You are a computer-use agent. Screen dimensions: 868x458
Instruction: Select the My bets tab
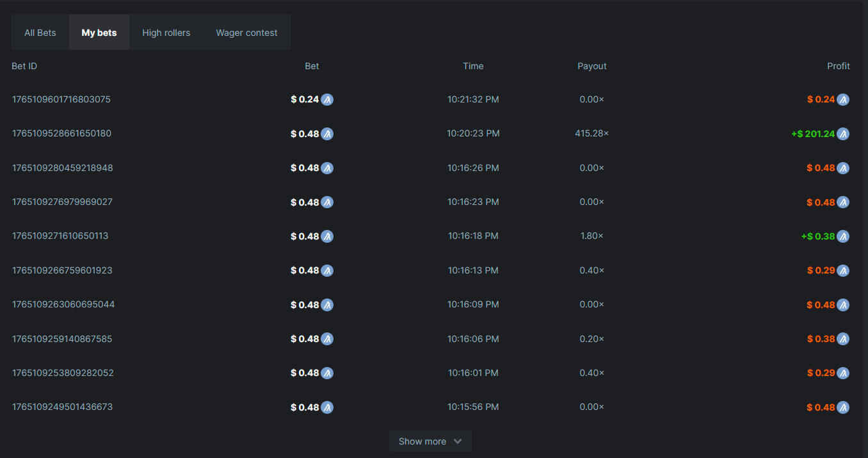coord(99,32)
